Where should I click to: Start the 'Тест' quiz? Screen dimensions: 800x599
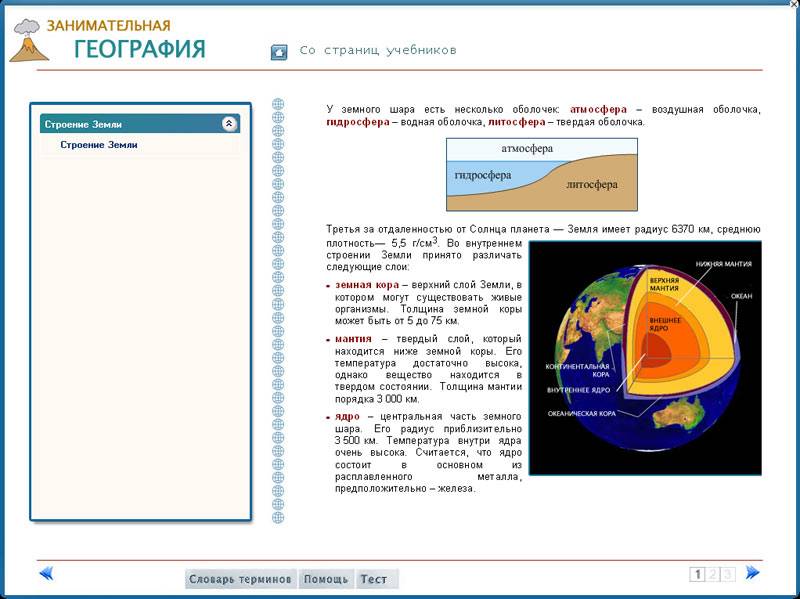coord(374,579)
